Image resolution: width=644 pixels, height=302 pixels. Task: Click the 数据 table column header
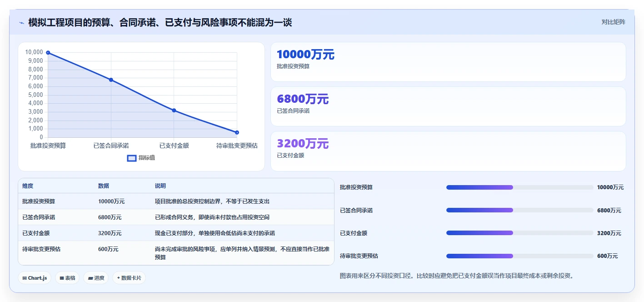click(104, 186)
